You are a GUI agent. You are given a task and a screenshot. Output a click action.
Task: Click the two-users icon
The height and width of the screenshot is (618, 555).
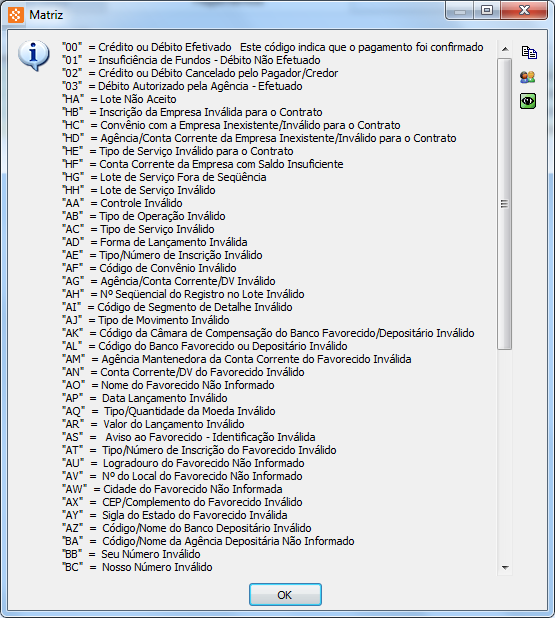[528, 77]
